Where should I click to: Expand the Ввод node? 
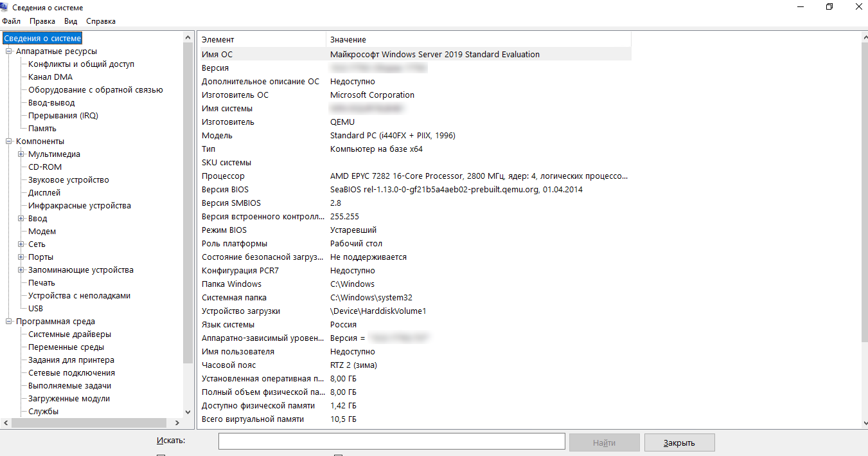pos(21,219)
